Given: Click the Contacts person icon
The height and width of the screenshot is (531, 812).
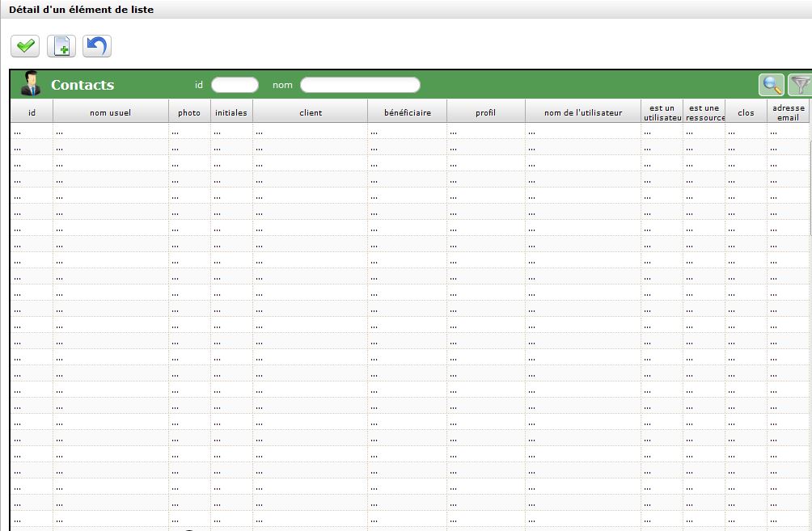Looking at the screenshot, I should pos(31,84).
